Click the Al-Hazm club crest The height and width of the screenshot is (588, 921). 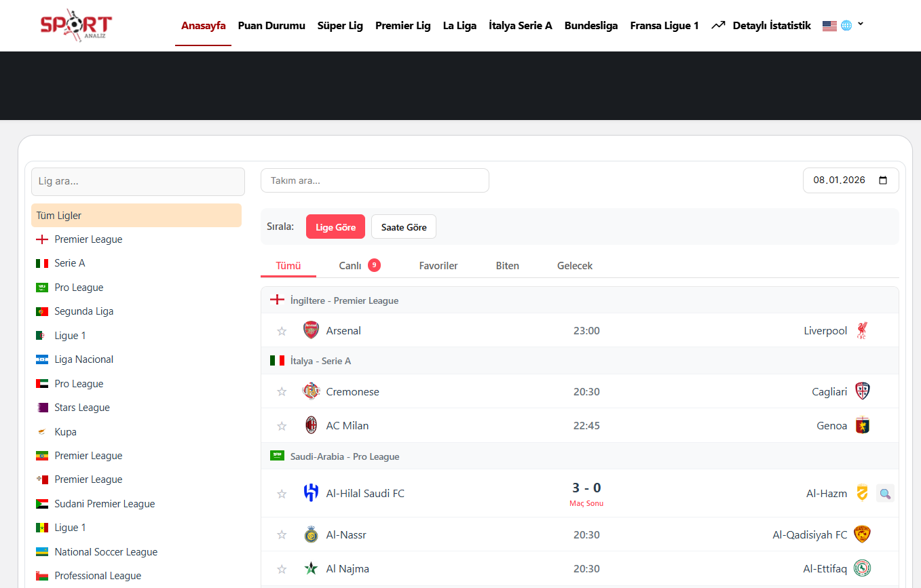(x=862, y=493)
